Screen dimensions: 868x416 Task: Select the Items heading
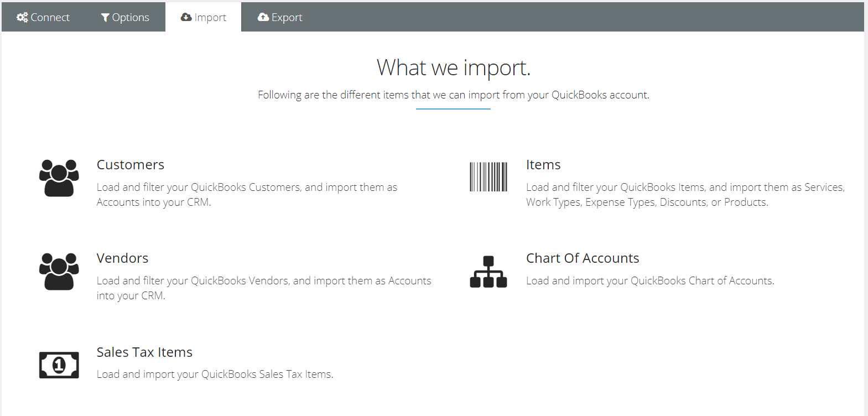[543, 165]
